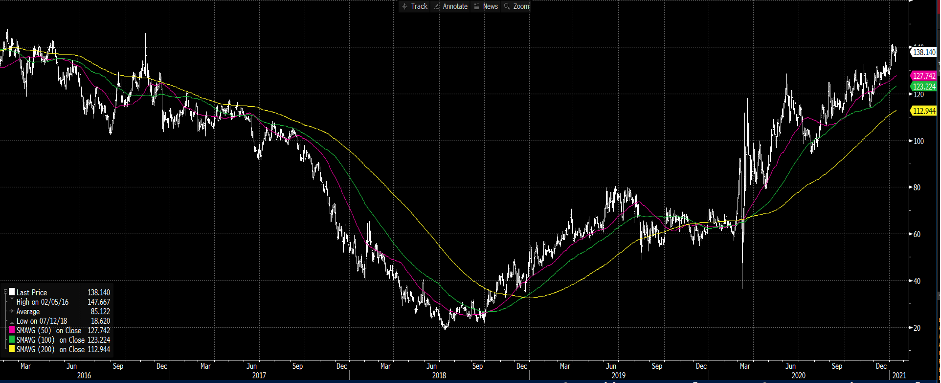Click the magenta 127.742 axis tag
This screenshot has height=383, width=941.
tap(925, 76)
